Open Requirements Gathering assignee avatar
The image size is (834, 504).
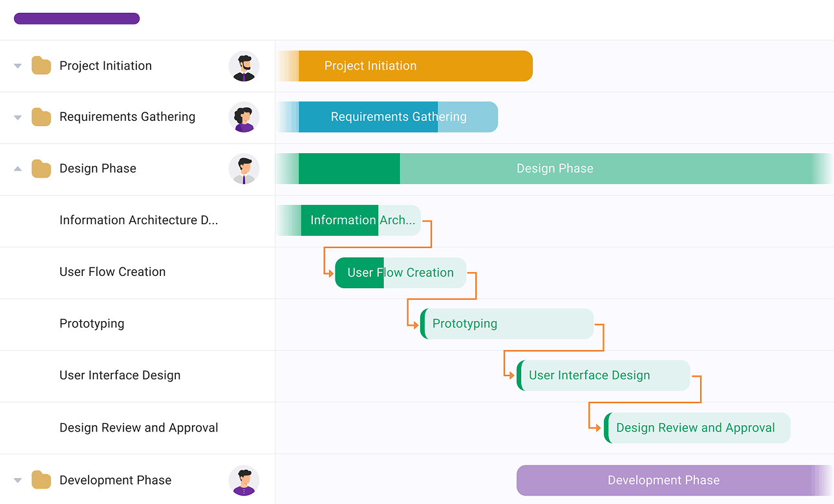pos(244,118)
